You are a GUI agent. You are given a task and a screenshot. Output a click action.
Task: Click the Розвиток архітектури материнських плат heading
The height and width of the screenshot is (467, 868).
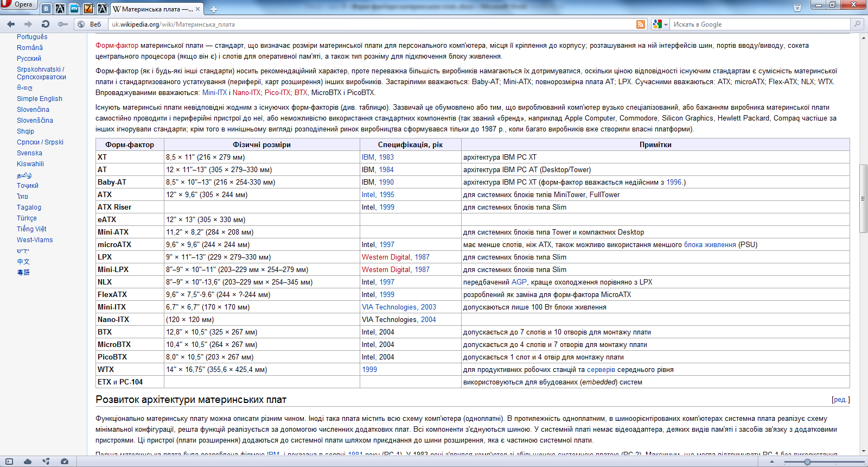191,400
